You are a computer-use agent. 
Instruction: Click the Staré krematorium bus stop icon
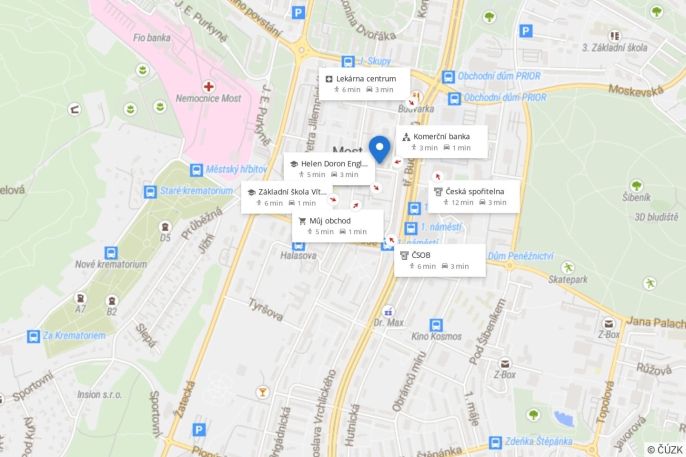point(150,192)
